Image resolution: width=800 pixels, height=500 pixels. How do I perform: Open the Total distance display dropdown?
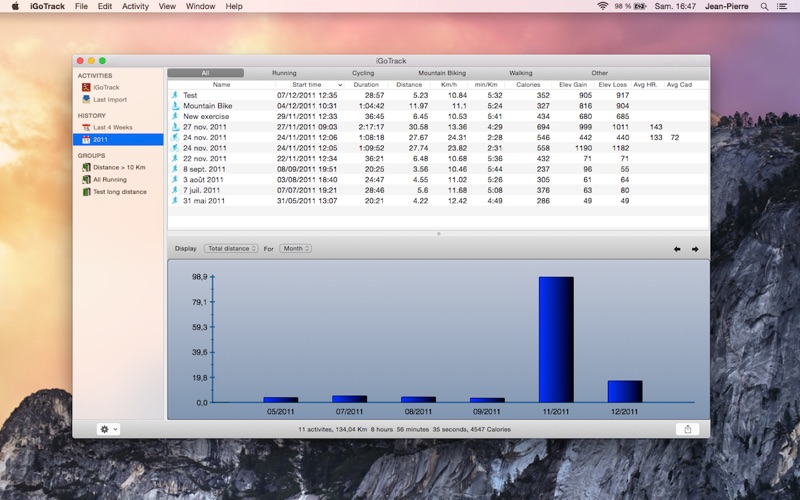[231, 248]
